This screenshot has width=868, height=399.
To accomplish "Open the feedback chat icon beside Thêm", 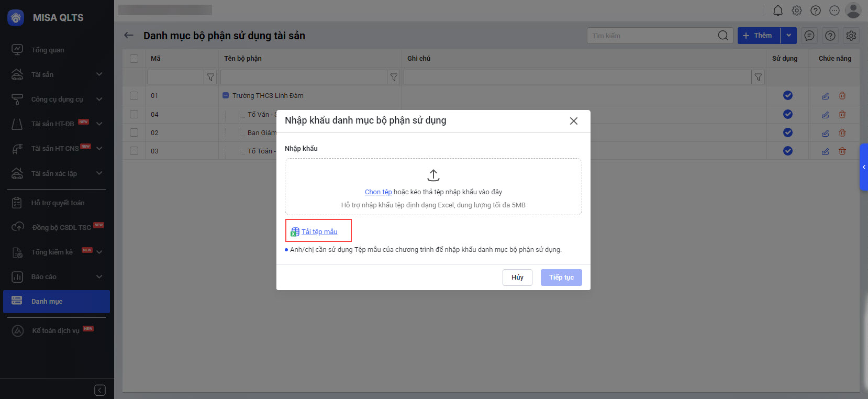I will point(809,36).
